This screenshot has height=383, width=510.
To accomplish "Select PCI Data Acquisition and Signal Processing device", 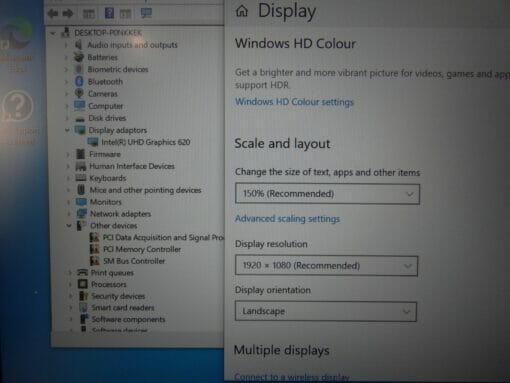I will pos(163,237).
